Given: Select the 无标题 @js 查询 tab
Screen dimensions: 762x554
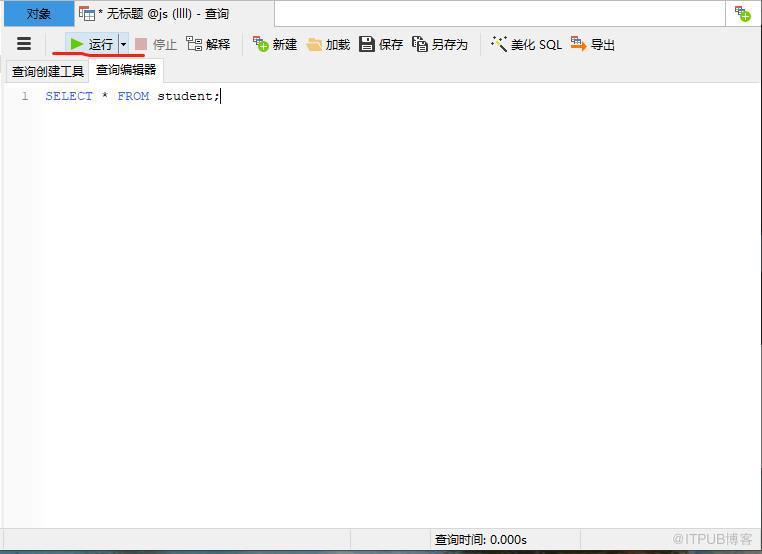Looking at the screenshot, I should pyautogui.click(x=174, y=14).
